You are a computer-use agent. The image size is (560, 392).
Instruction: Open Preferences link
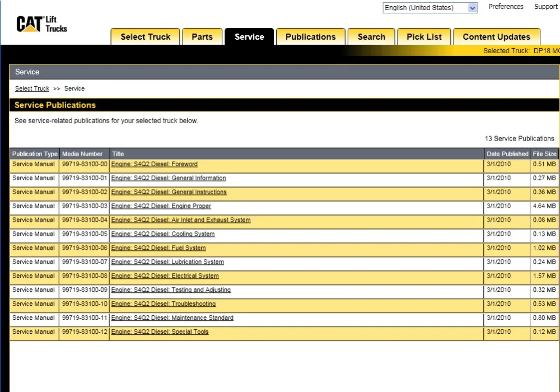tap(506, 7)
